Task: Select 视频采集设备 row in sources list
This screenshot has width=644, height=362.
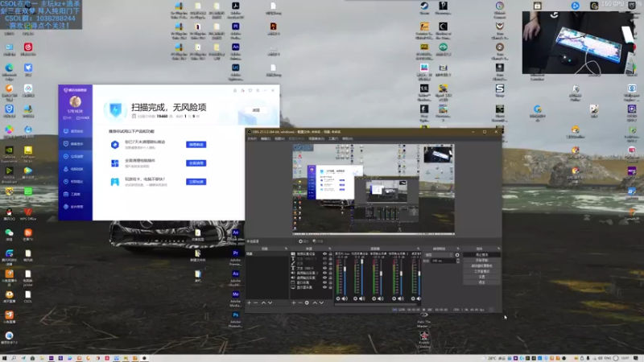Action: tap(312, 254)
